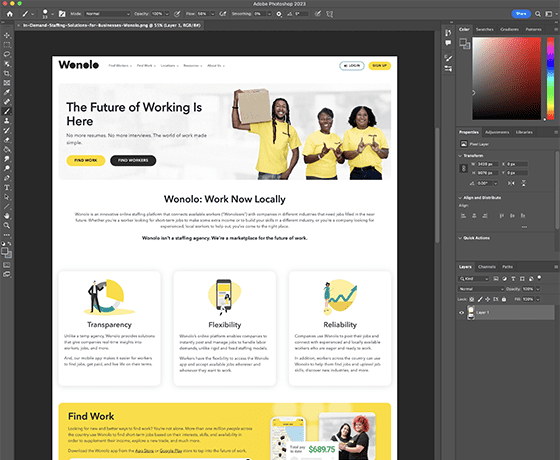Image resolution: width=560 pixels, height=460 pixels.
Task: Click the hue spectrum strip
Action: (x=550, y=79)
